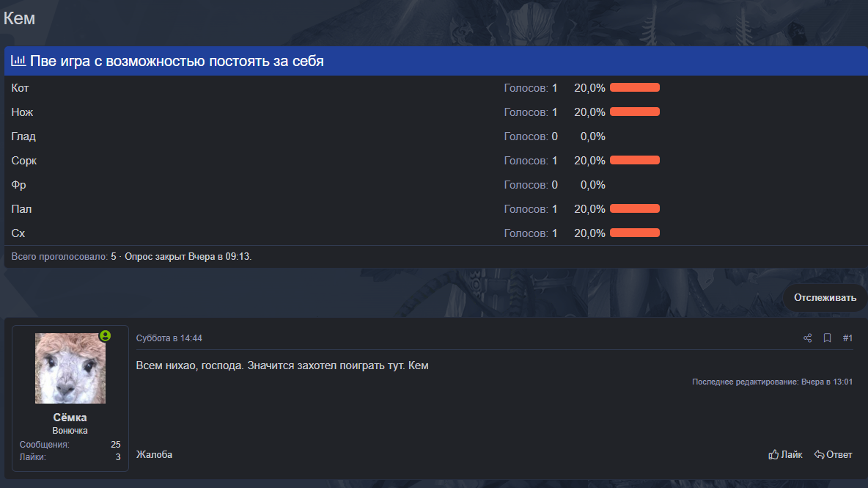Click the thumbs-up Лайк icon
This screenshot has height=488, width=868.
(773, 455)
